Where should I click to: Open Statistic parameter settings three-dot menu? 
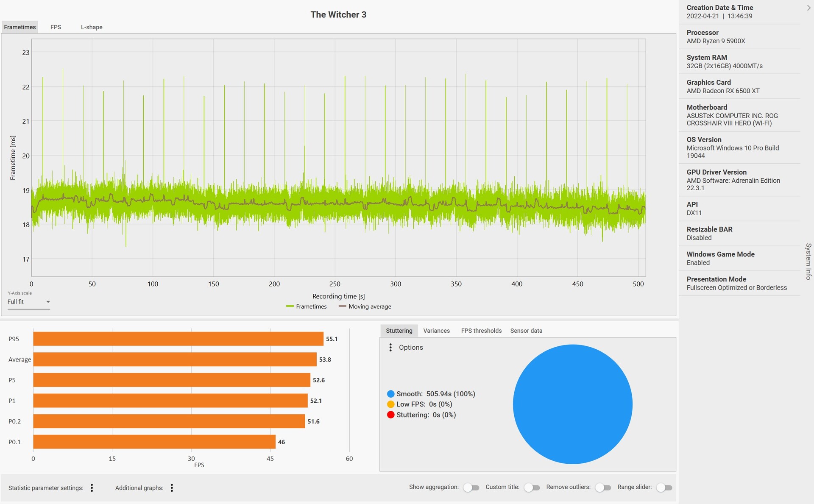pyautogui.click(x=92, y=487)
